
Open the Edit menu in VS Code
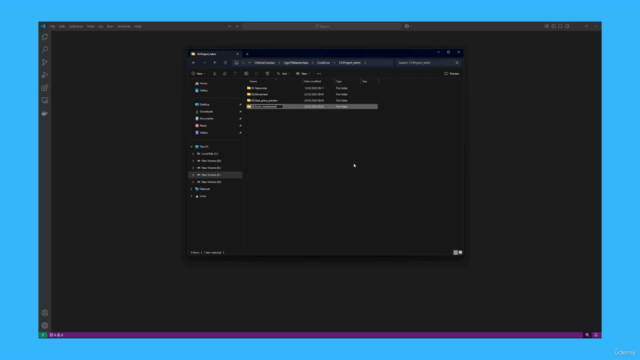coord(62,26)
